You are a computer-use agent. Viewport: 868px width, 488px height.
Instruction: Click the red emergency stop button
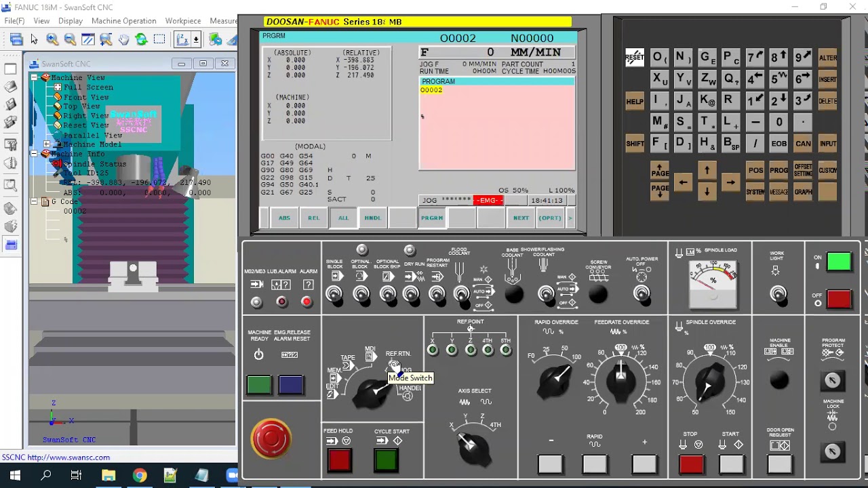pyautogui.click(x=271, y=439)
